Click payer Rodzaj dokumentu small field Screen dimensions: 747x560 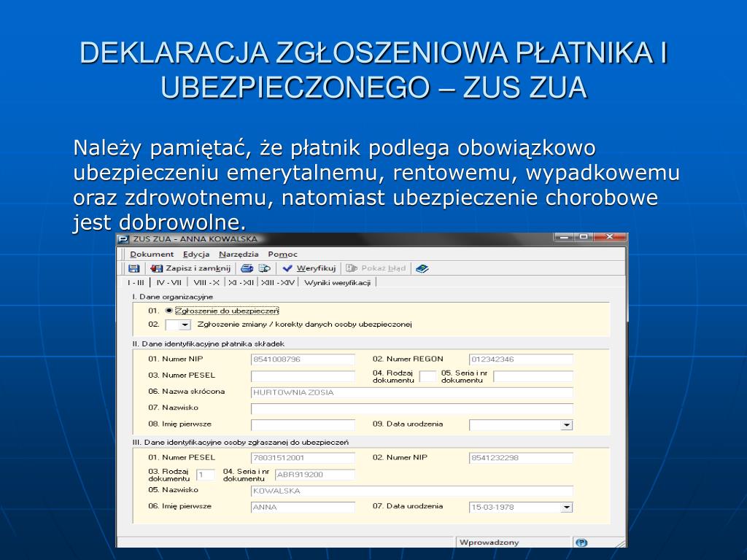[x=427, y=377]
